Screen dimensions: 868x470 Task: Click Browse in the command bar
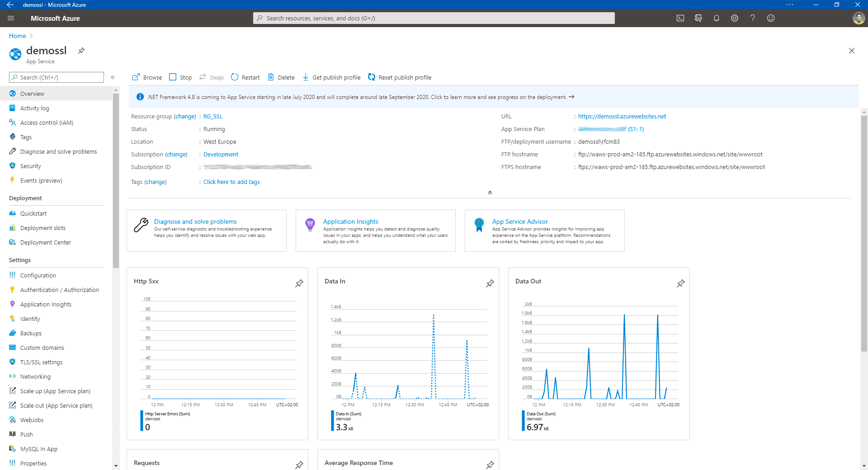click(147, 77)
